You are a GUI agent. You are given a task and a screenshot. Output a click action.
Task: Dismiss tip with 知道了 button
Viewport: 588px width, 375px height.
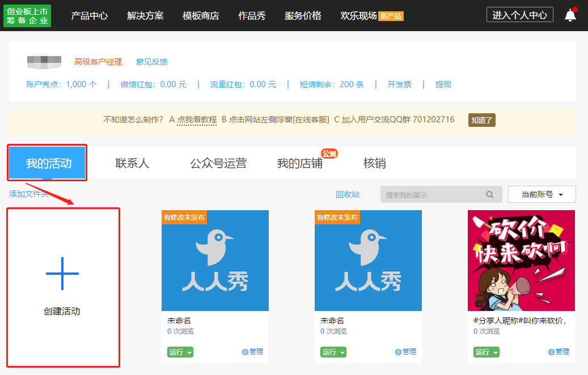click(482, 120)
